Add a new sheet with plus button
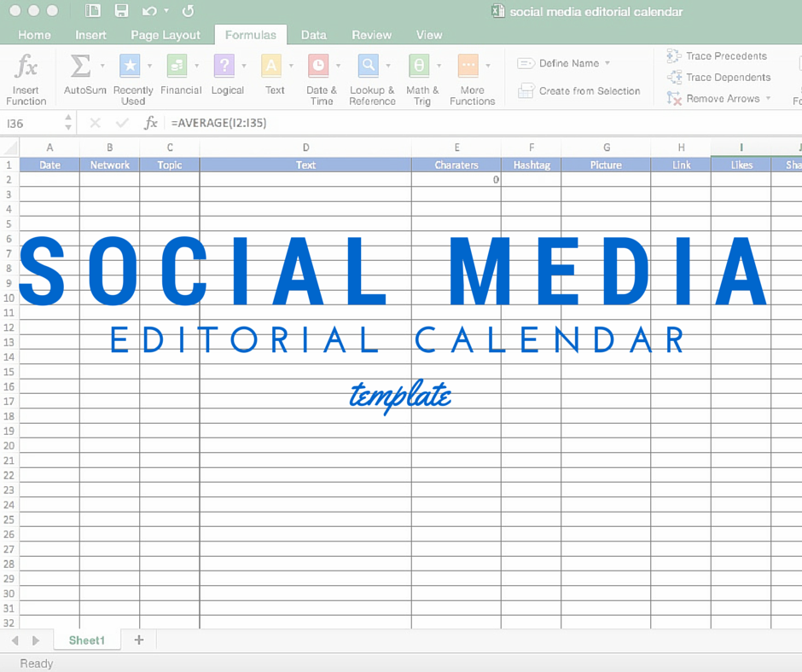 [139, 640]
